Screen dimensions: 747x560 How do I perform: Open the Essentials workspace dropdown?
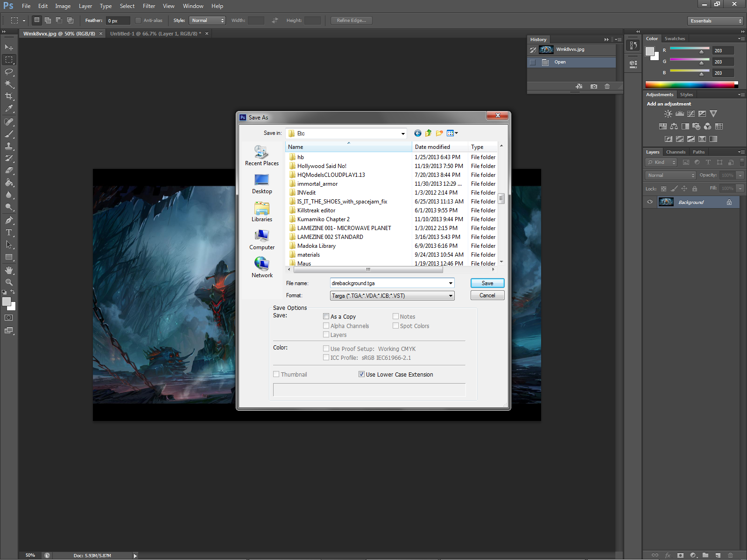click(715, 21)
